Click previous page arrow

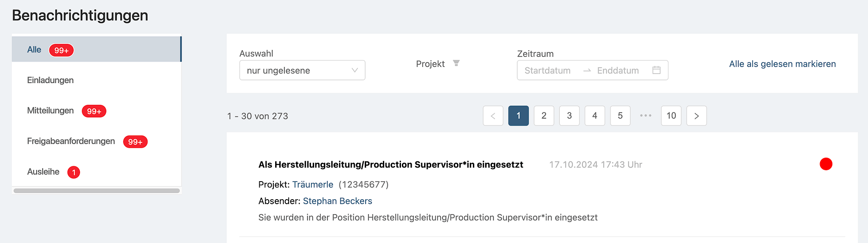pyautogui.click(x=493, y=116)
